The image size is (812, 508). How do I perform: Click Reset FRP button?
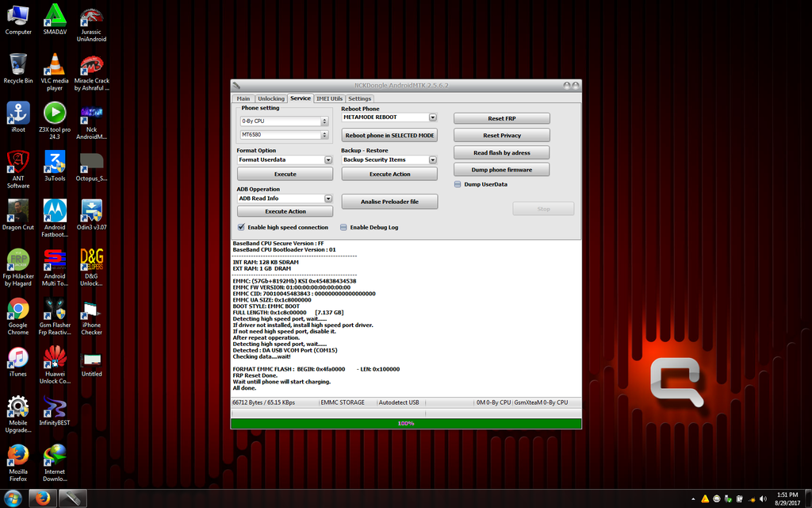[502, 118]
